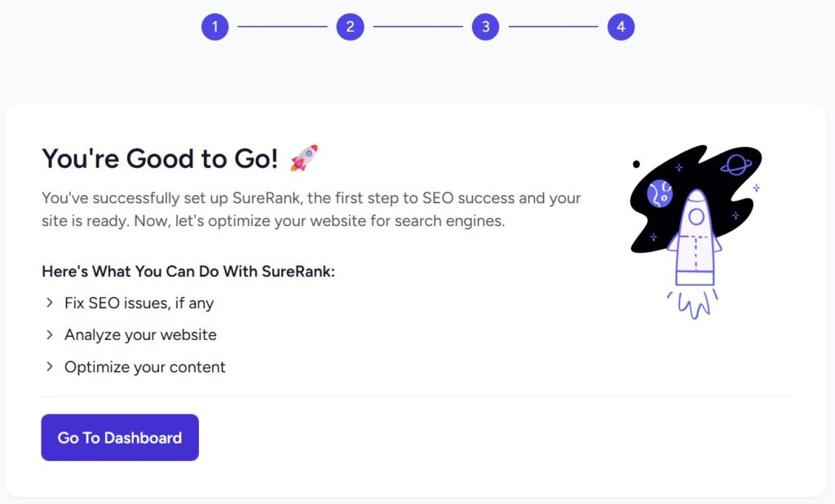The width and height of the screenshot is (835, 504).
Task: Click Here's What You Can Do heading
Action: [x=188, y=271]
